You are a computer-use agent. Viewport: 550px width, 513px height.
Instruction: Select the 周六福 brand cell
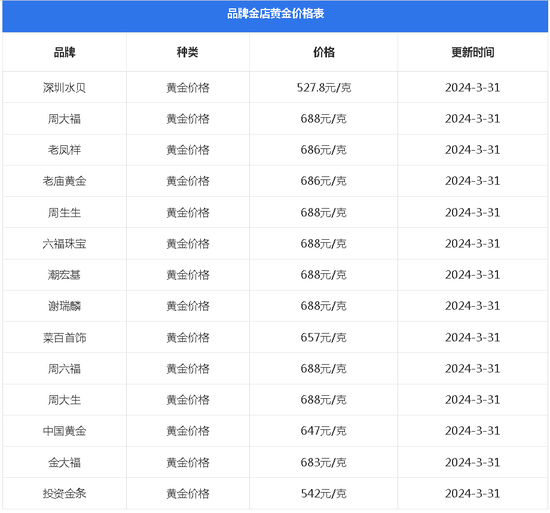tap(65, 369)
